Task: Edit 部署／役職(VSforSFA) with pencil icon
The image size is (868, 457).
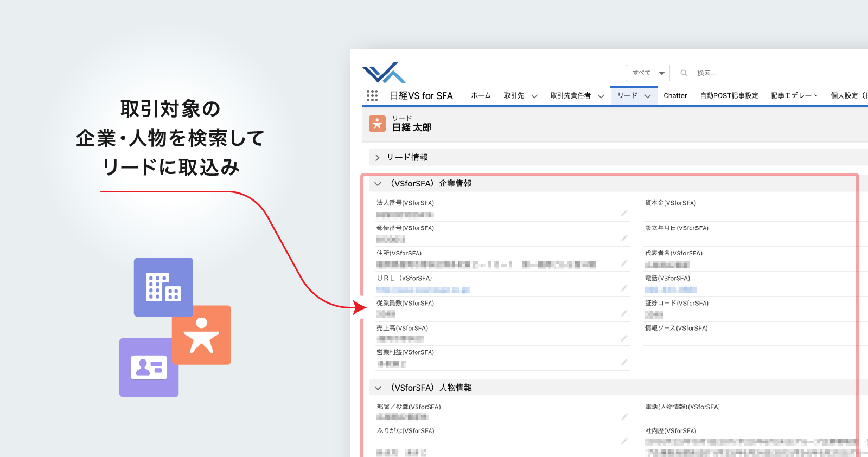Action: (624, 416)
